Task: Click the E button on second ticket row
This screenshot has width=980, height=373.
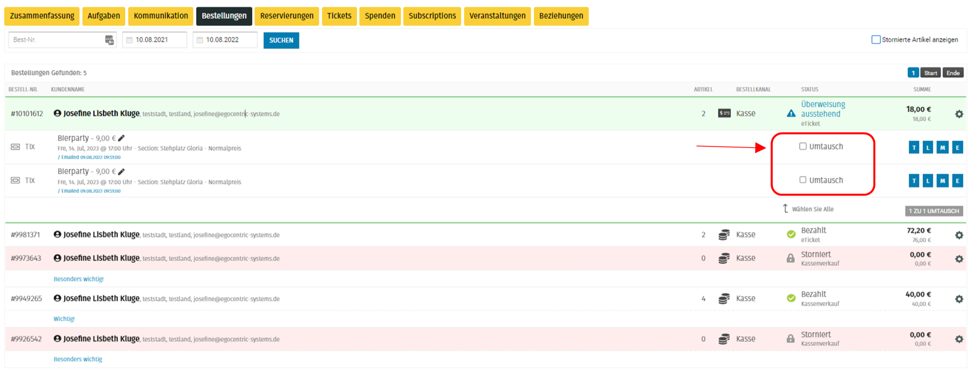Action: point(957,181)
